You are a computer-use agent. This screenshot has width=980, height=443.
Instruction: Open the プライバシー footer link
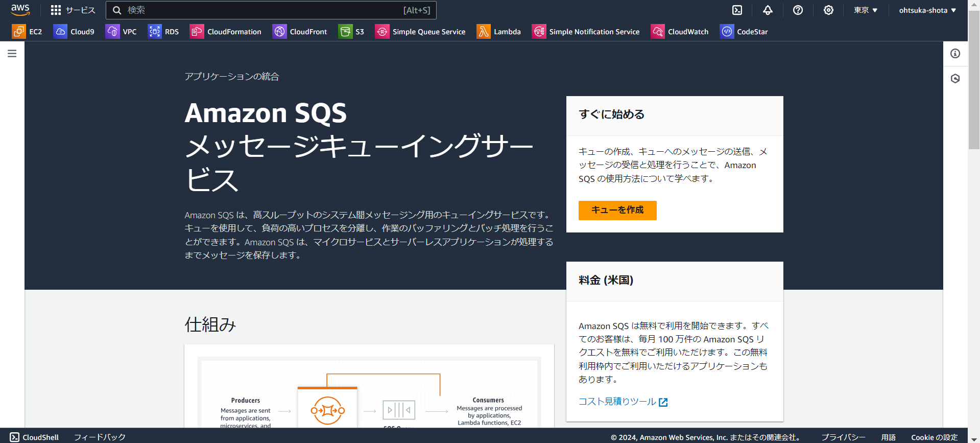[x=843, y=437]
